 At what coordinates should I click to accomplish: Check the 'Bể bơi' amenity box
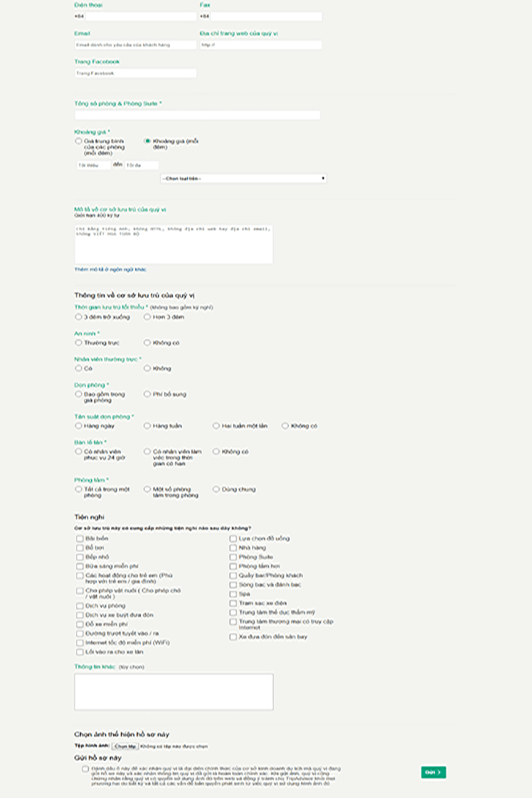(x=80, y=548)
